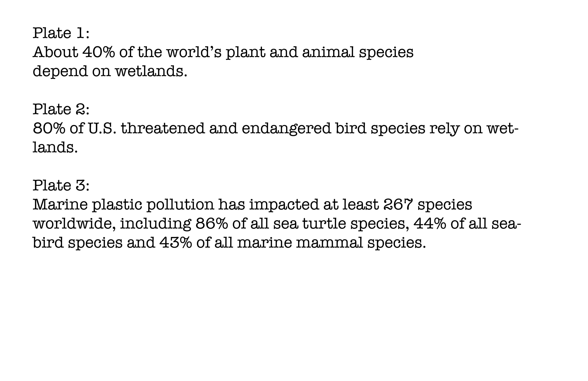
Task: Click the '40%' figure in Plate 1
Action: (98, 52)
